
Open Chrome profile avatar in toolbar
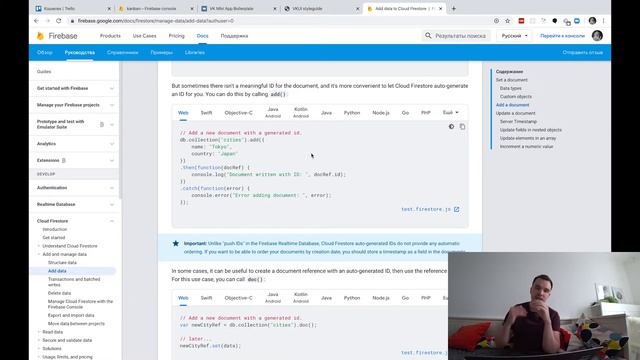(x=592, y=21)
